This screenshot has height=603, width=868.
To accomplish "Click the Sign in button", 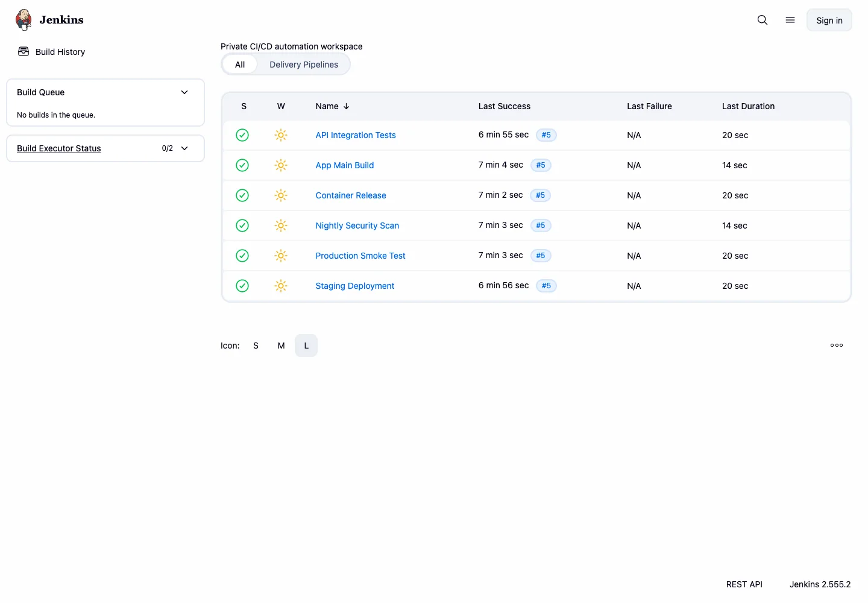I will tap(829, 20).
